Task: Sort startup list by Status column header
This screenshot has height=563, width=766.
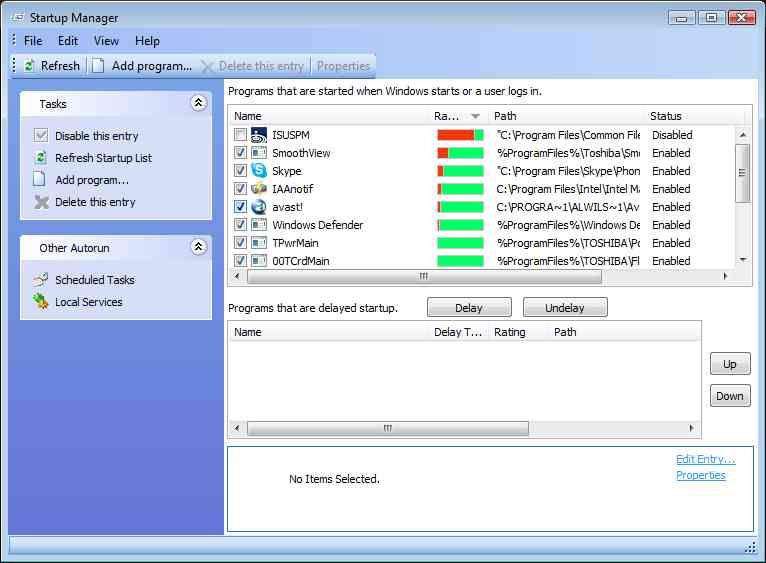Action: pos(695,116)
